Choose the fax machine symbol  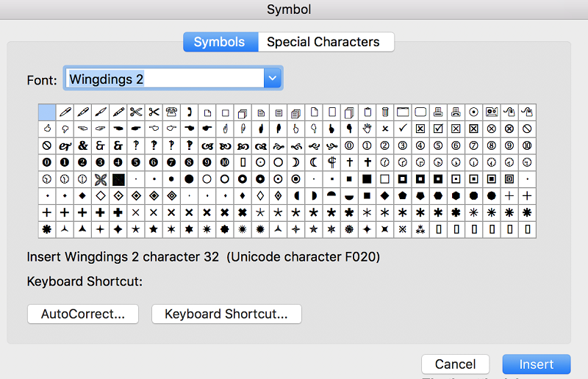[x=456, y=112]
